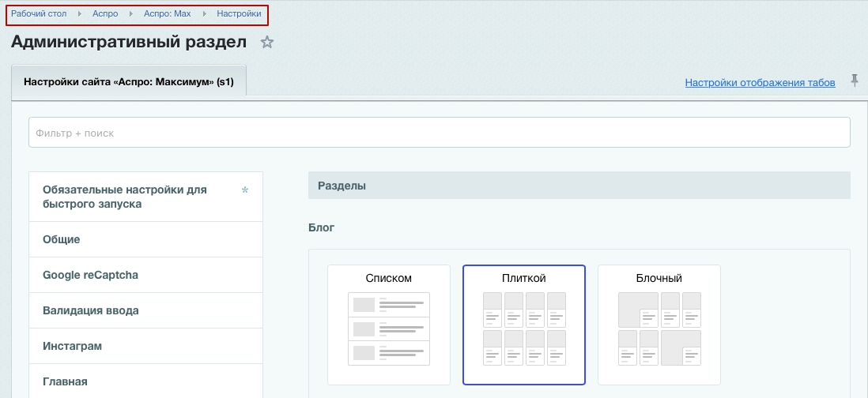The height and width of the screenshot is (398, 868).
Task: Go to 'Валидация ввода' settings section
Action: [x=91, y=310]
